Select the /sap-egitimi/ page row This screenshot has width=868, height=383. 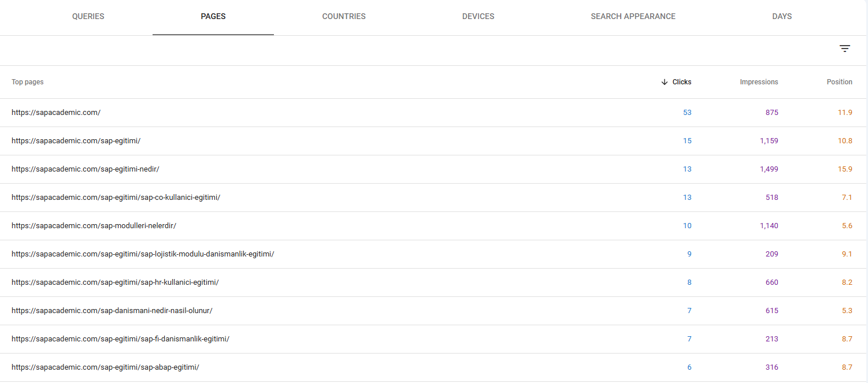[x=76, y=141]
